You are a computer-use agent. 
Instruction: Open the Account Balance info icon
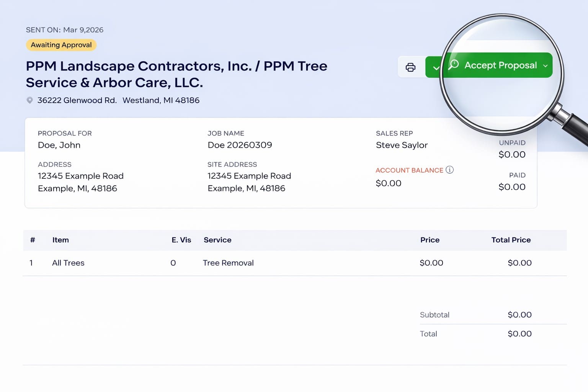[x=450, y=170]
